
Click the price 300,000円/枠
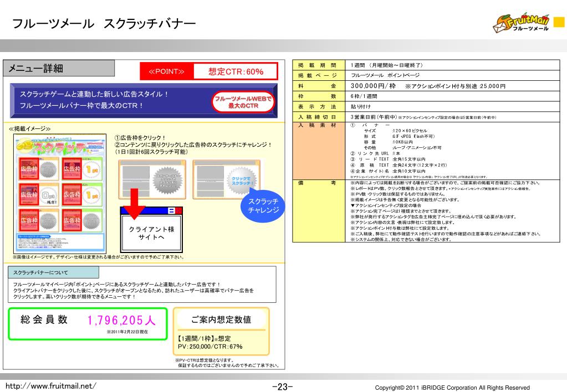pos(373,86)
